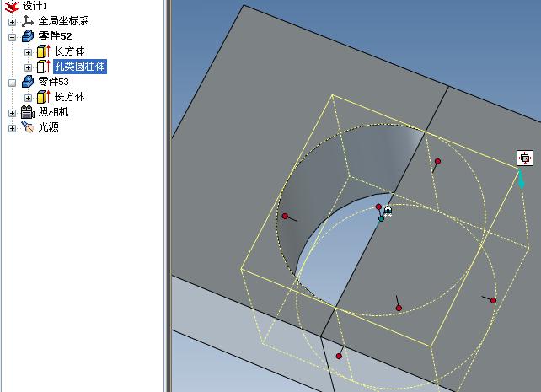Select 设计1 in the design tree
Viewport: 541px width, 392px height.
pos(35,6)
